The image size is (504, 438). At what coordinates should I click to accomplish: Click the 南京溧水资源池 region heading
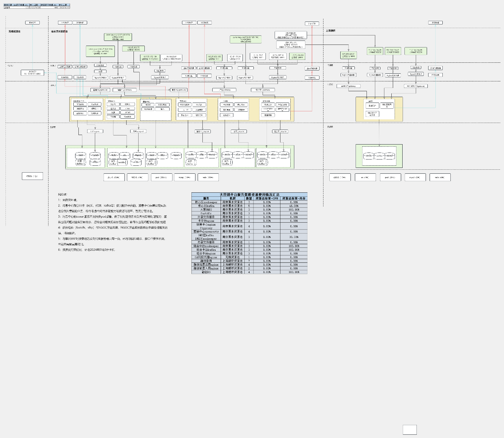(x=59, y=31)
